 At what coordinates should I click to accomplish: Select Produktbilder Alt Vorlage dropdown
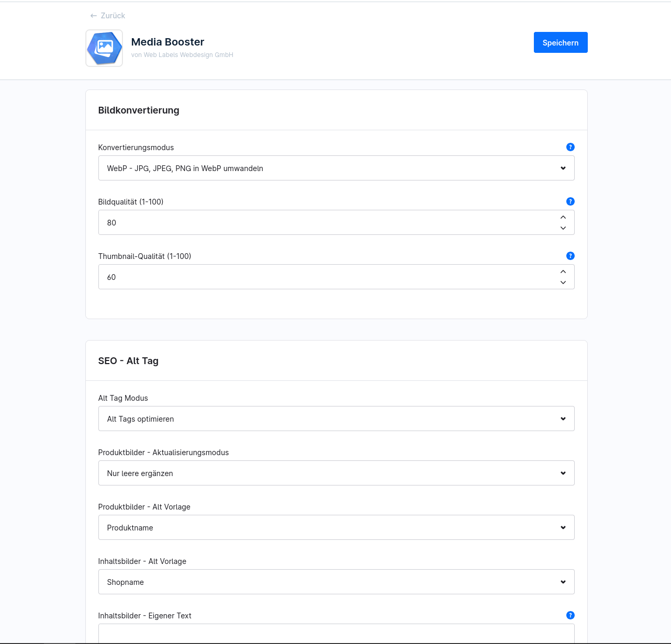pyautogui.click(x=336, y=527)
